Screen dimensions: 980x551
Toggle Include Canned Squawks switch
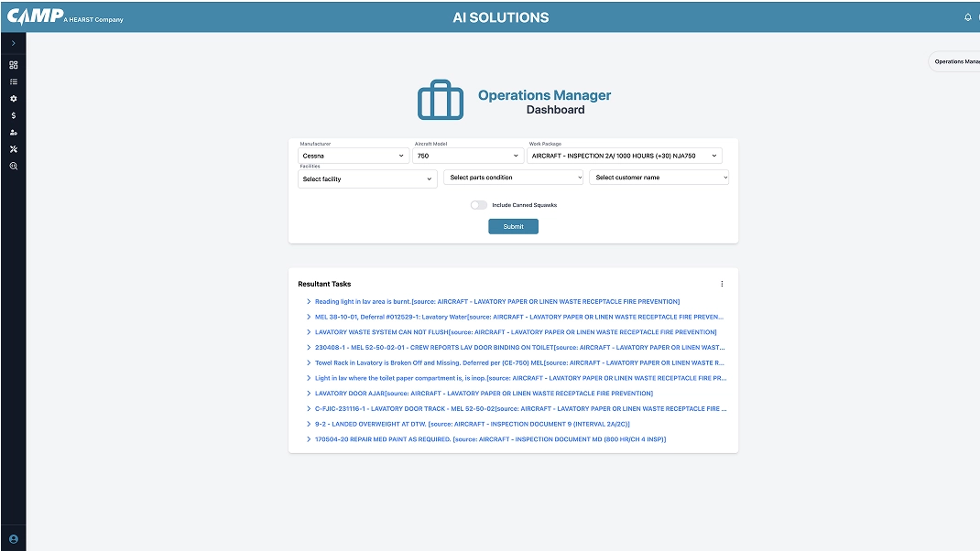(x=479, y=205)
